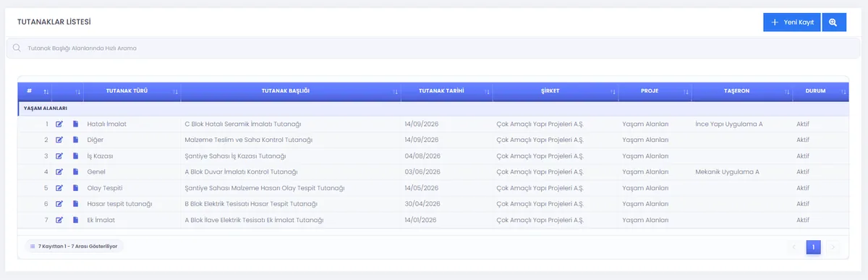Sort by Şirket column
Image resolution: width=868 pixels, height=280 pixels.
[556, 91]
